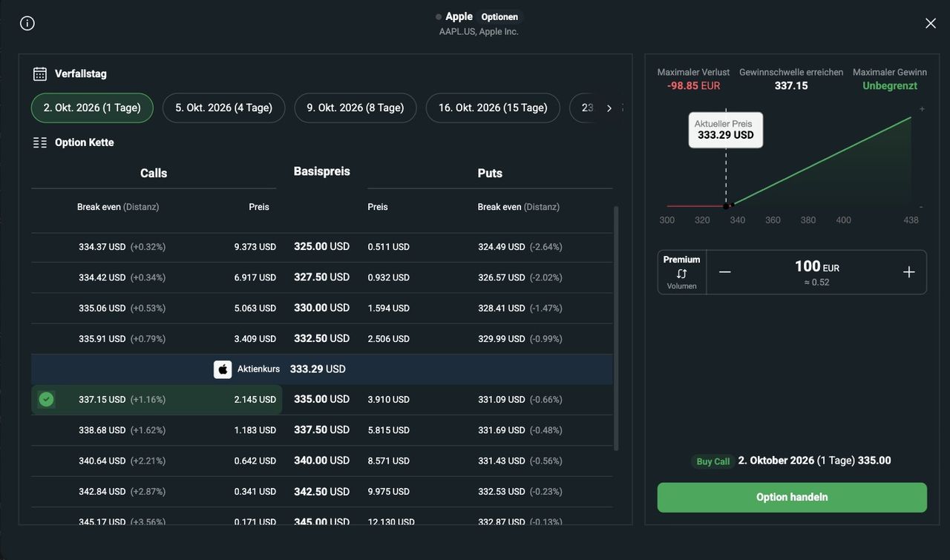Select the 330.00 put priced 1.594 USD
950x560 pixels.
(x=488, y=308)
